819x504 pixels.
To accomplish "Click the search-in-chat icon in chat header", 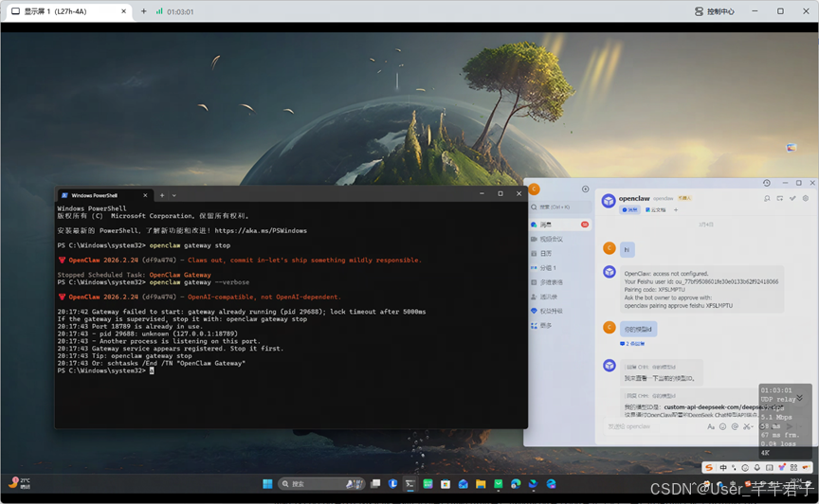I will click(767, 198).
